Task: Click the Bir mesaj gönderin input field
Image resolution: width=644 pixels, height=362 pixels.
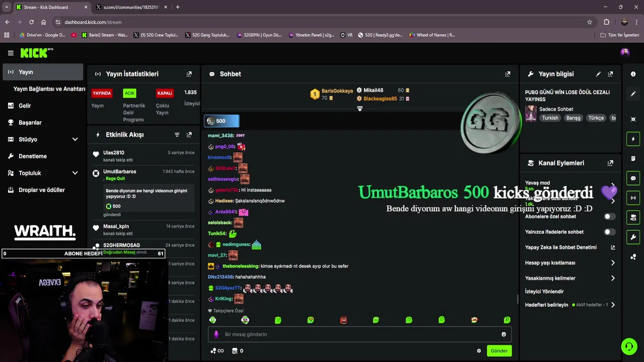Action: 360,334
